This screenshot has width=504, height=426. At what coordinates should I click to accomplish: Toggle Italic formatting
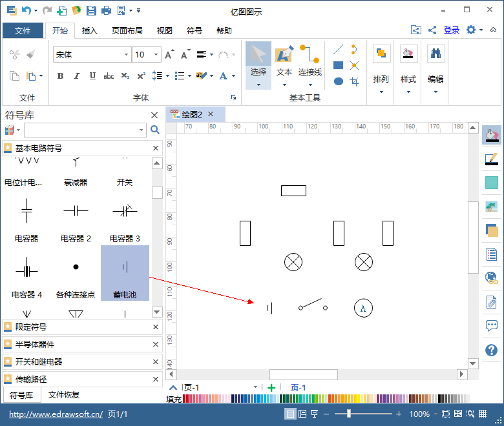pos(76,76)
